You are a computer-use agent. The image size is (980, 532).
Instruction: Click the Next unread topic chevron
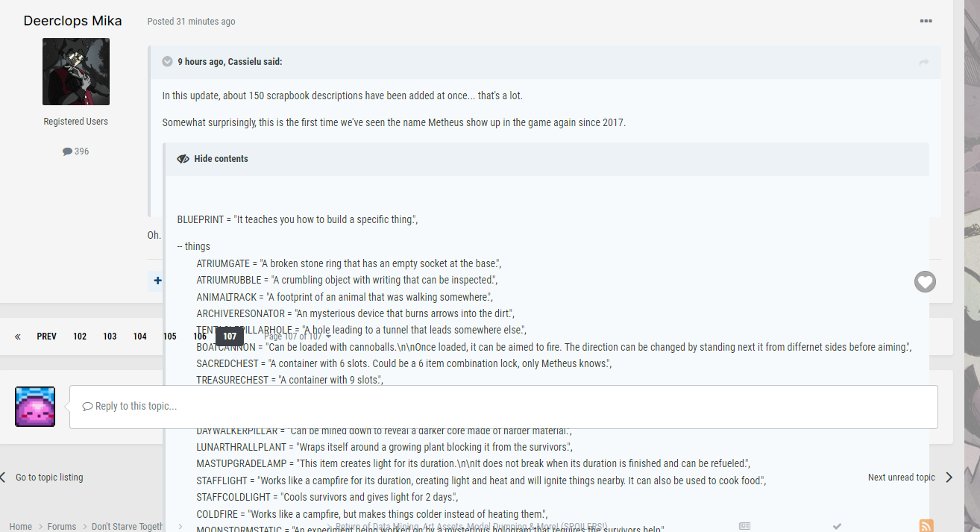tap(949, 478)
